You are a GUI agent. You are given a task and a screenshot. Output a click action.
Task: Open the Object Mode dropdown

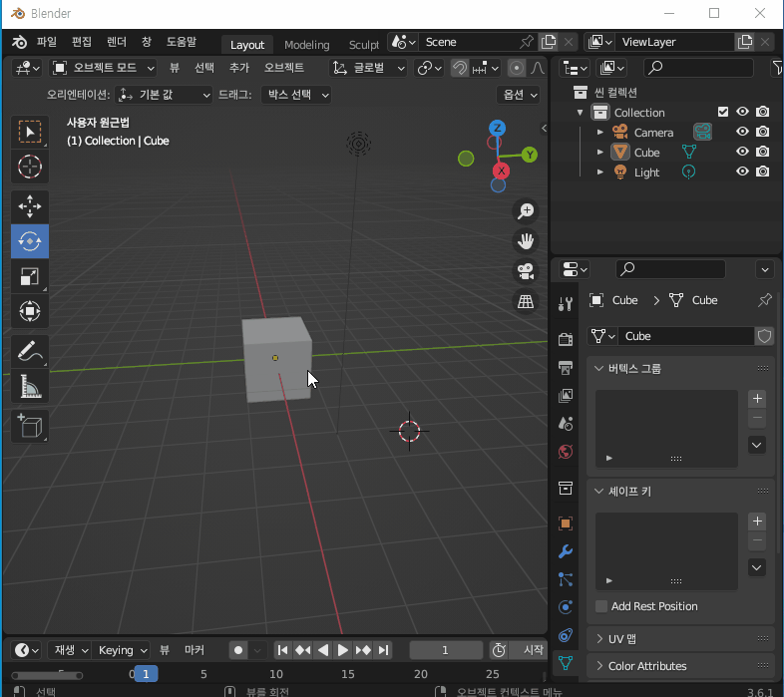coord(103,68)
